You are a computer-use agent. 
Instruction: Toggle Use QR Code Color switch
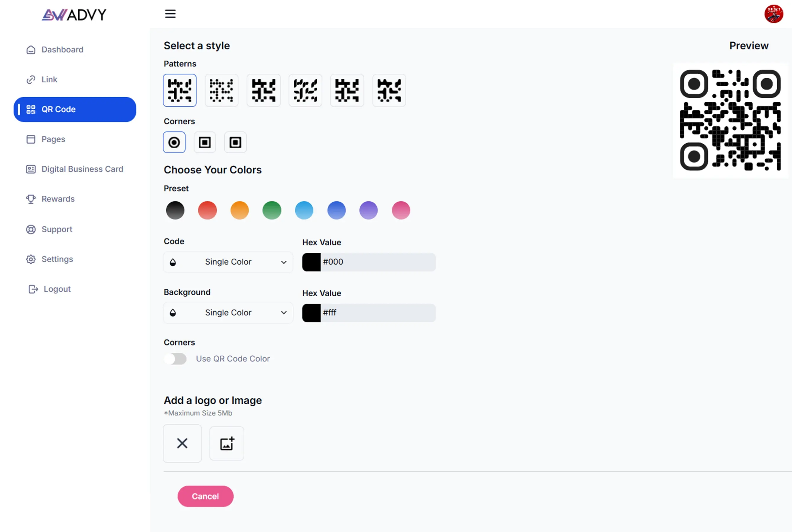coord(175,359)
